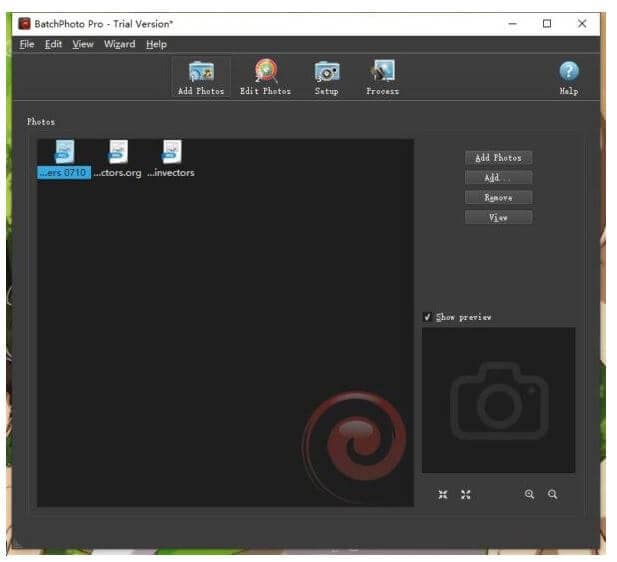Open the Add Photos toolbar step
This screenshot has height=562, width=617.
pyautogui.click(x=201, y=78)
